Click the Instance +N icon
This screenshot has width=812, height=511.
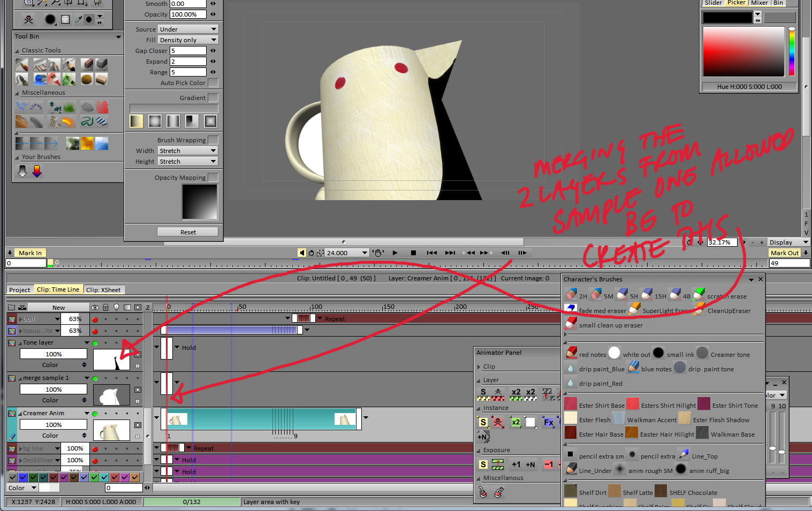(x=482, y=437)
